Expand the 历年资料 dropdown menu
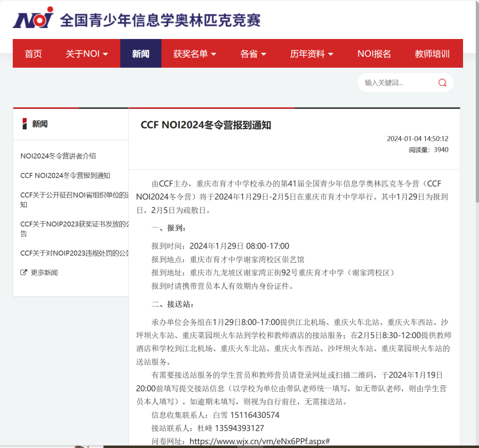Image resolution: width=479 pixels, height=448 pixels. (311, 54)
